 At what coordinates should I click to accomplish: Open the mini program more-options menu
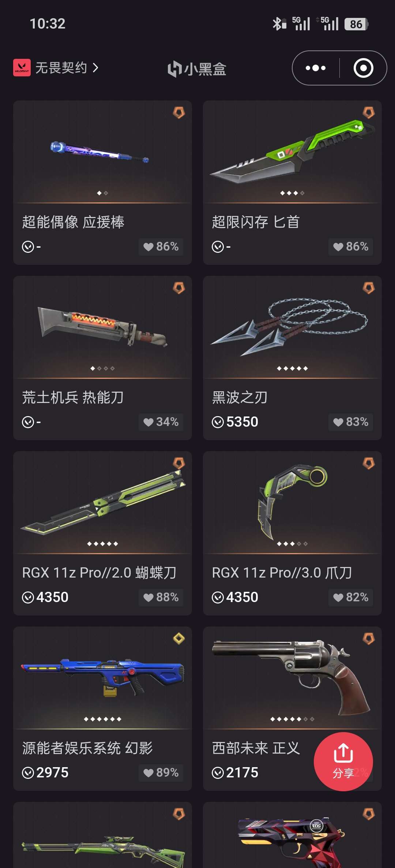[x=316, y=68]
